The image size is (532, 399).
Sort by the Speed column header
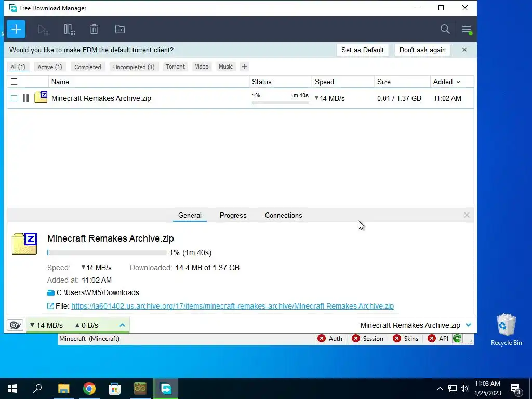click(x=343, y=82)
